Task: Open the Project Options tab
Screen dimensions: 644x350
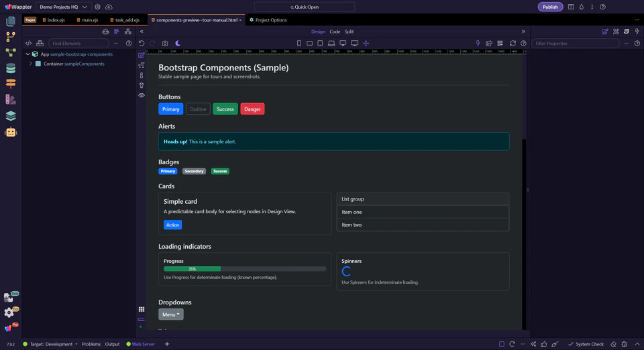Action: (268, 20)
